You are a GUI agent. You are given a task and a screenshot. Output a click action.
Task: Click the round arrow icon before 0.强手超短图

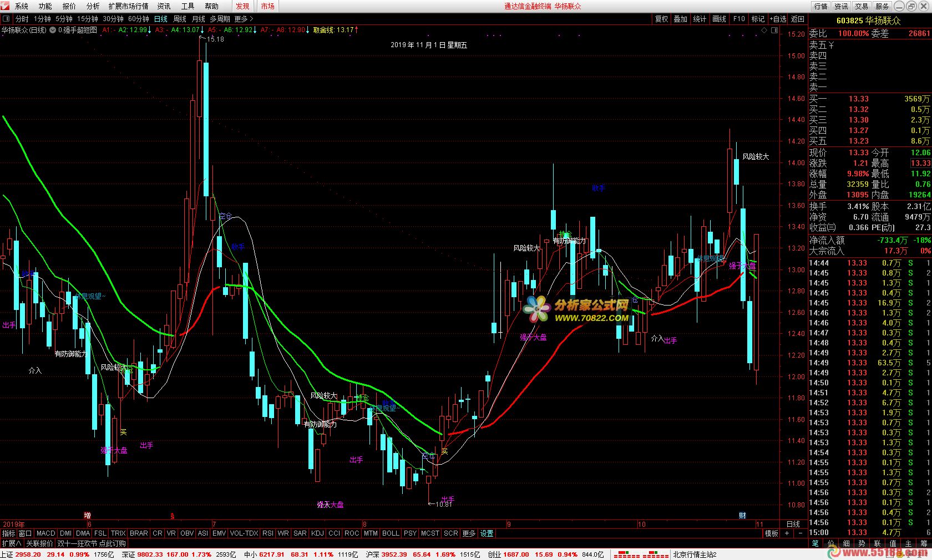pyautogui.click(x=53, y=30)
